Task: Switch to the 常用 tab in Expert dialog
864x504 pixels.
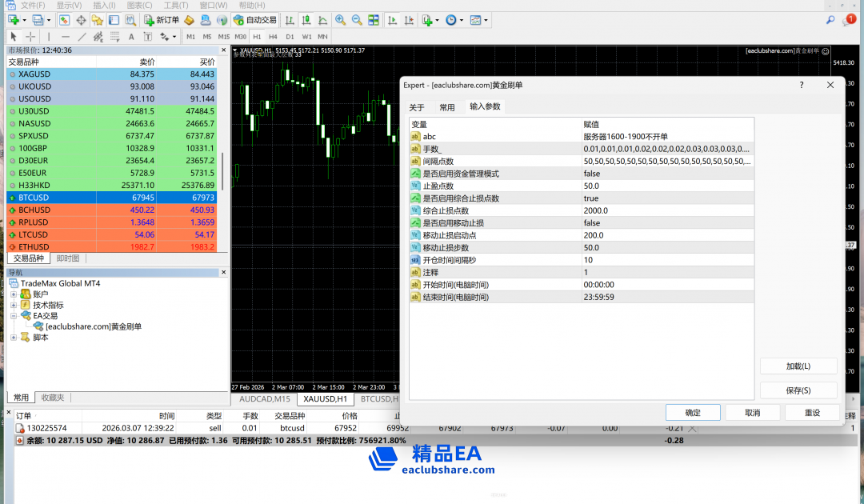Action: tap(446, 107)
